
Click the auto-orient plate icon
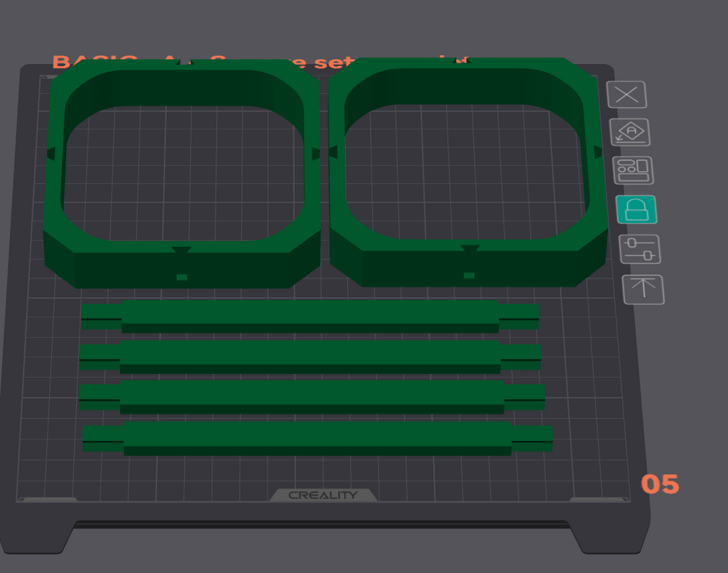pyautogui.click(x=630, y=132)
